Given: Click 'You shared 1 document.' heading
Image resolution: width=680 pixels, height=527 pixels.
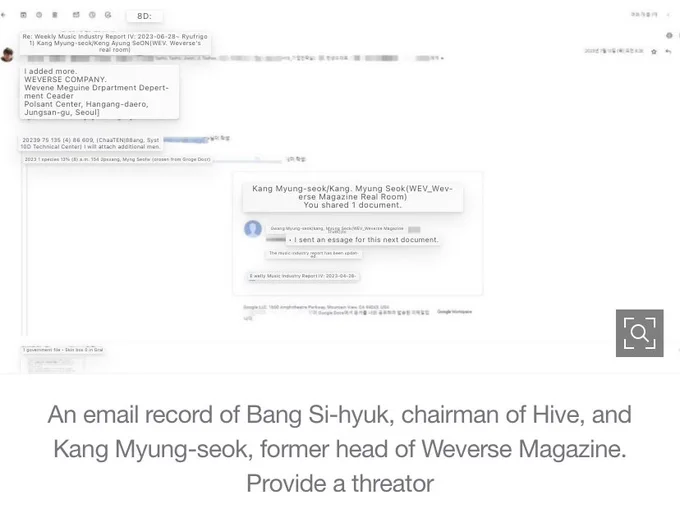Looking at the screenshot, I should 353,205.
